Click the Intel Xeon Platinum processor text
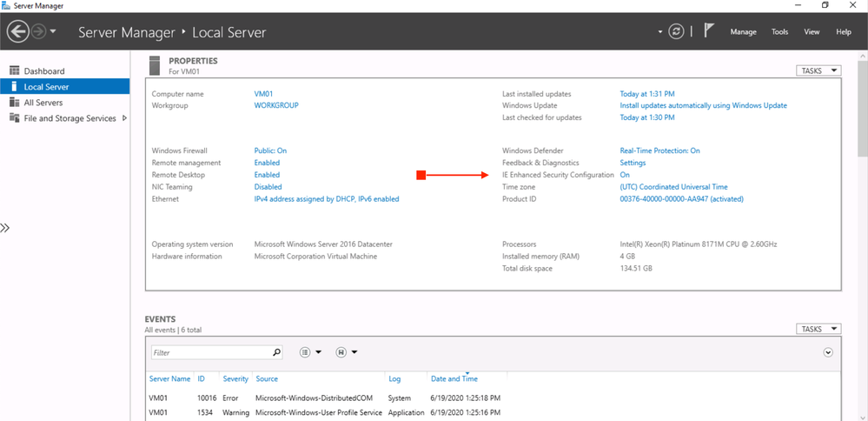Image resolution: width=868 pixels, height=421 pixels. [x=699, y=244]
